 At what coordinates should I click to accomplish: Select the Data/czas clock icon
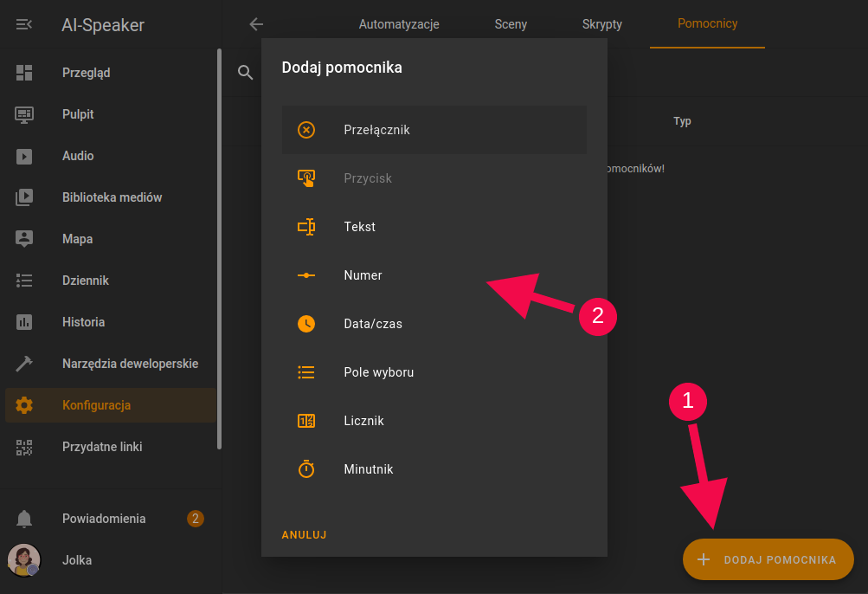[x=306, y=324]
